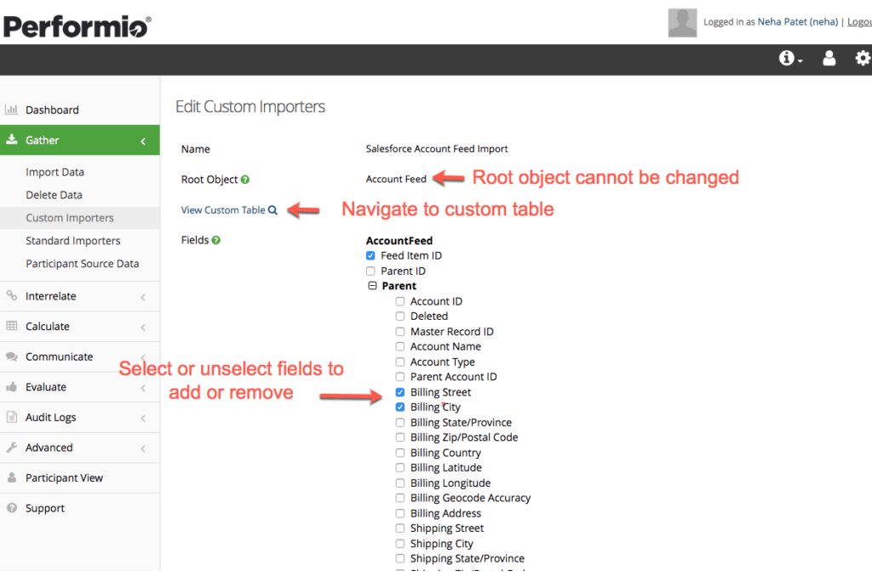Click the Dashboard bar chart icon
The image size is (872, 588).
(x=12, y=110)
